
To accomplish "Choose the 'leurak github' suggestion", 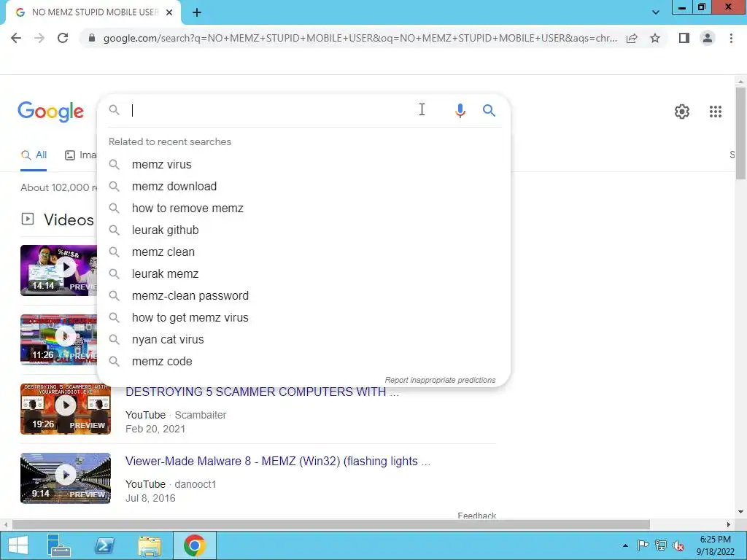I will (303, 230).
